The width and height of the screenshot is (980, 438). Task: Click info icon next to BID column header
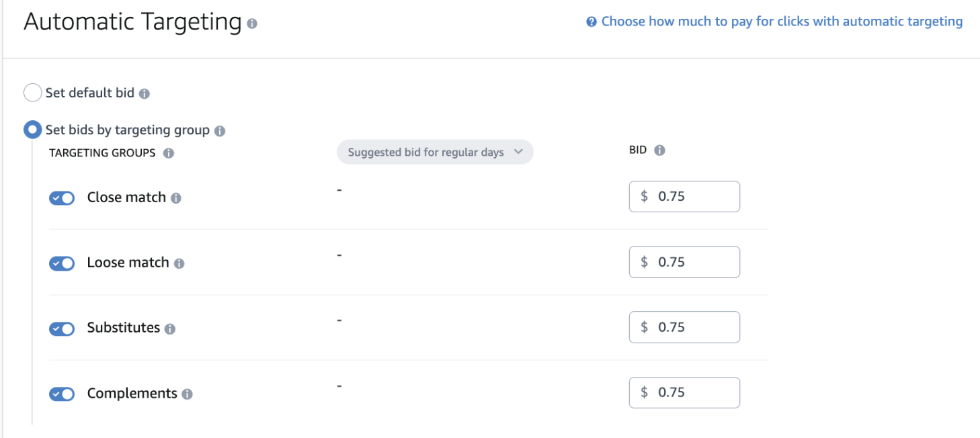pyautogui.click(x=659, y=150)
